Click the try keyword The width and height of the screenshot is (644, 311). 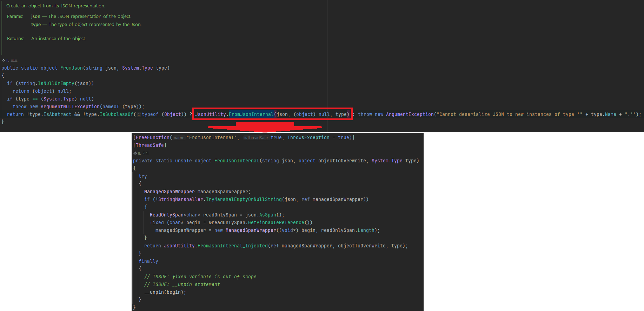[143, 176]
